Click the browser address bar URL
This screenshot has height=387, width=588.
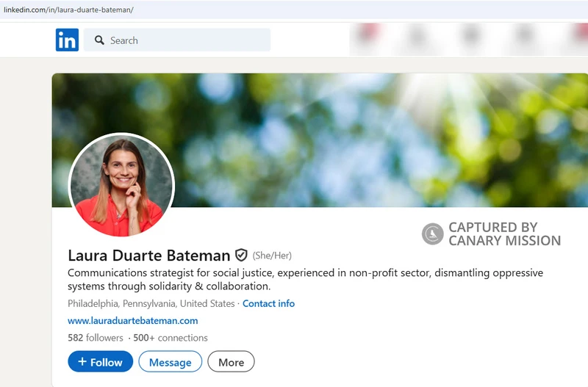pyautogui.click(x=68, y=10)
